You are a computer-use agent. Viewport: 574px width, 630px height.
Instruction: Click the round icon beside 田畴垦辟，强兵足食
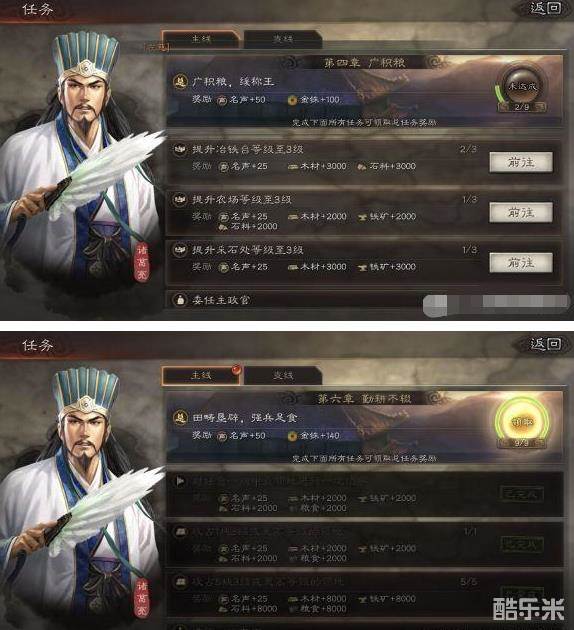[x=180, y=417]
